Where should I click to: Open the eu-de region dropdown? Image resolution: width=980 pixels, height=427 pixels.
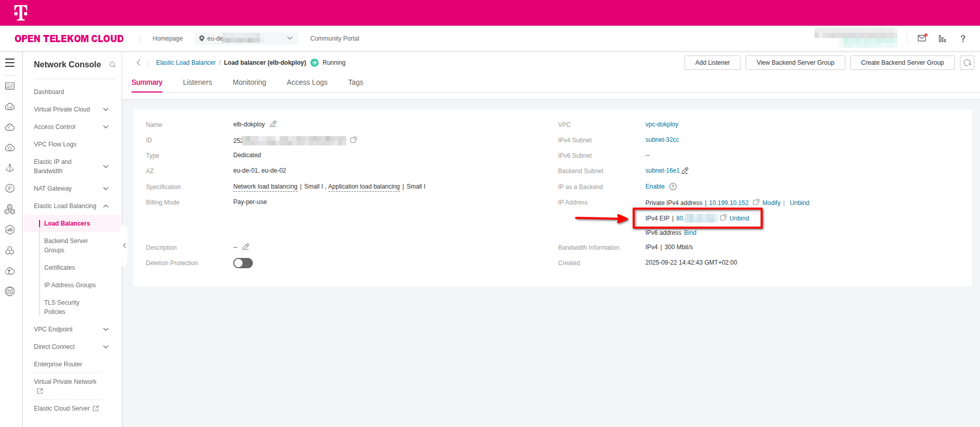246,39
